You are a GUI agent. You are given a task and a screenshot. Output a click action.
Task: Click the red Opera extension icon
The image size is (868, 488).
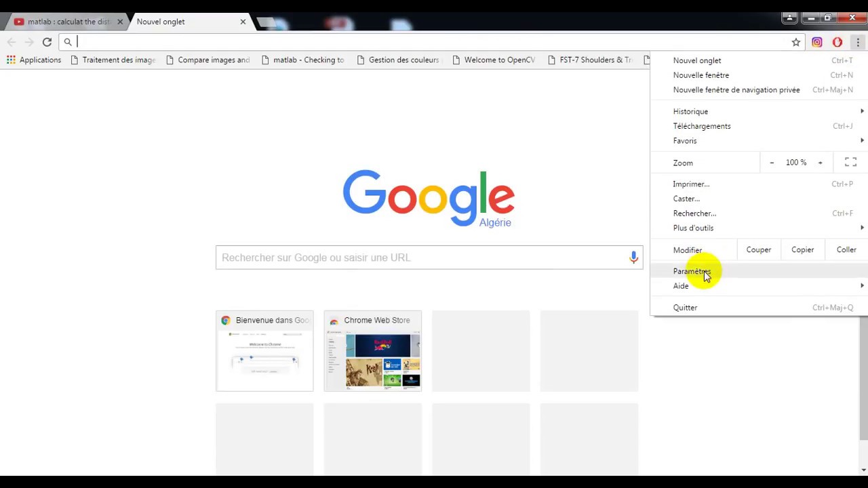[837, 42]
